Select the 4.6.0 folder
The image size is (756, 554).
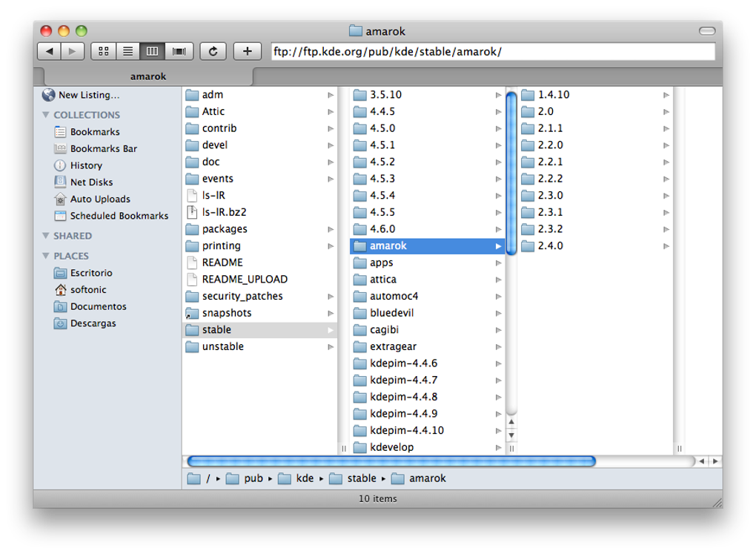click(427, 229)
